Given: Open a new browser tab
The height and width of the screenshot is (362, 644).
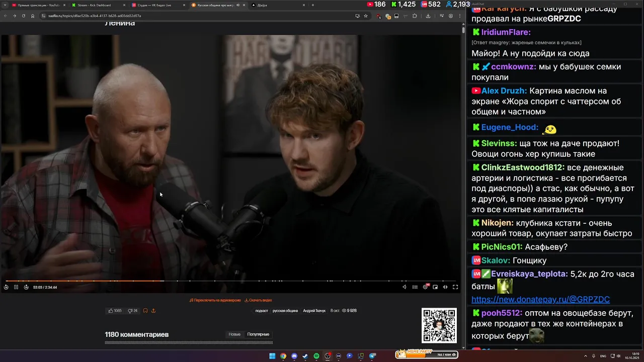Looking at the screenshot, I should click(313, 5).
